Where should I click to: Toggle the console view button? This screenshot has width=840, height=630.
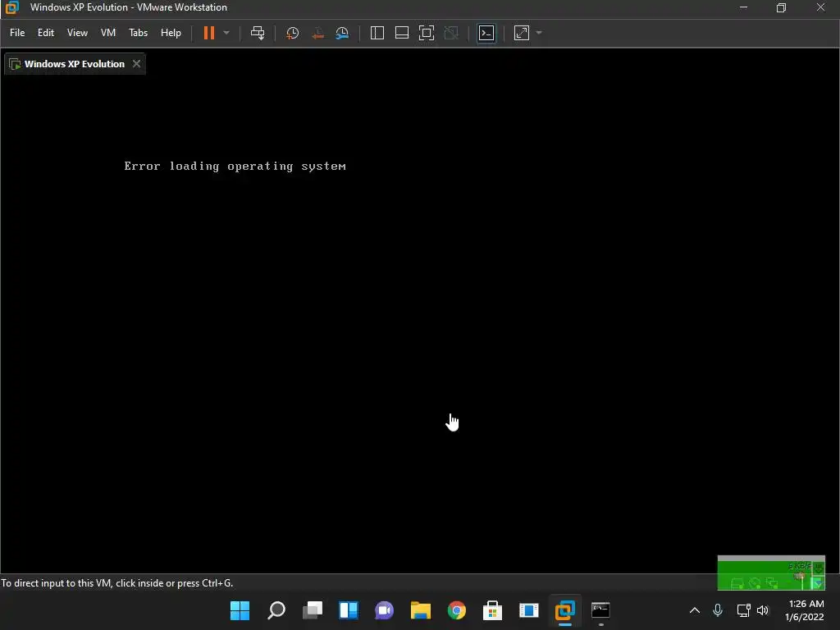click(x=486, y=33)
